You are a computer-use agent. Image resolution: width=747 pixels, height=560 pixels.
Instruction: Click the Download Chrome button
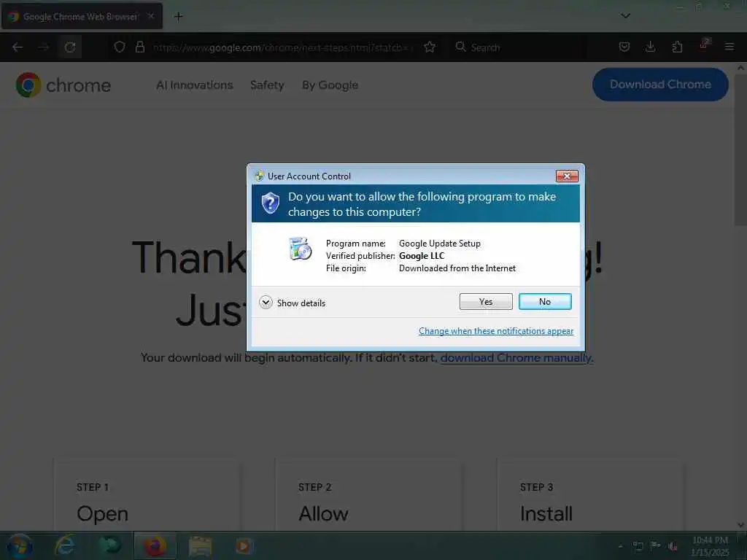660,85
